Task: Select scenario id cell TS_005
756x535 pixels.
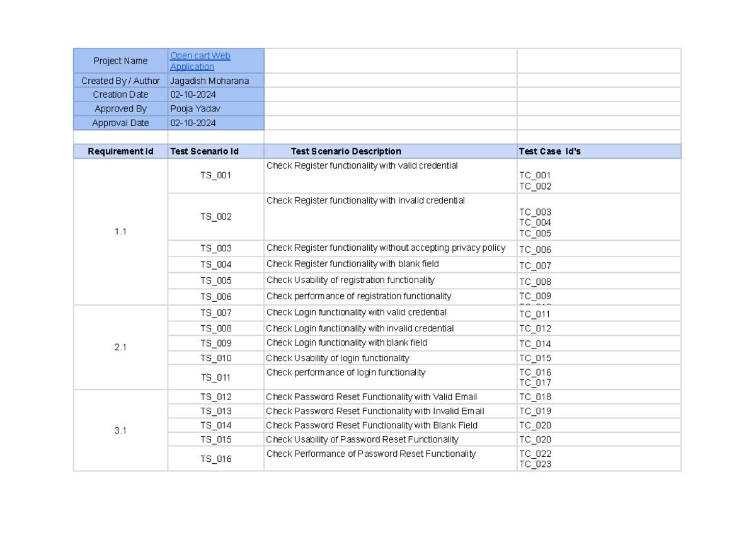Action: coord(215,281)
